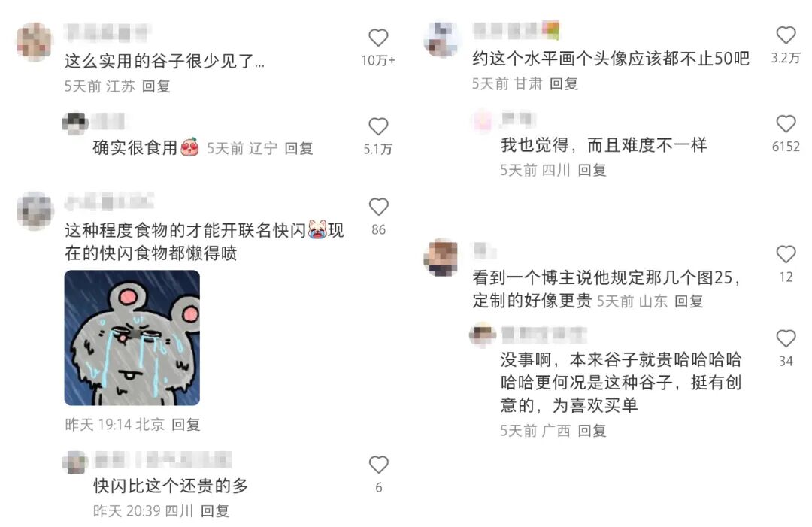Click 回复 on the 广西 comment

click(x=592, y=430)
